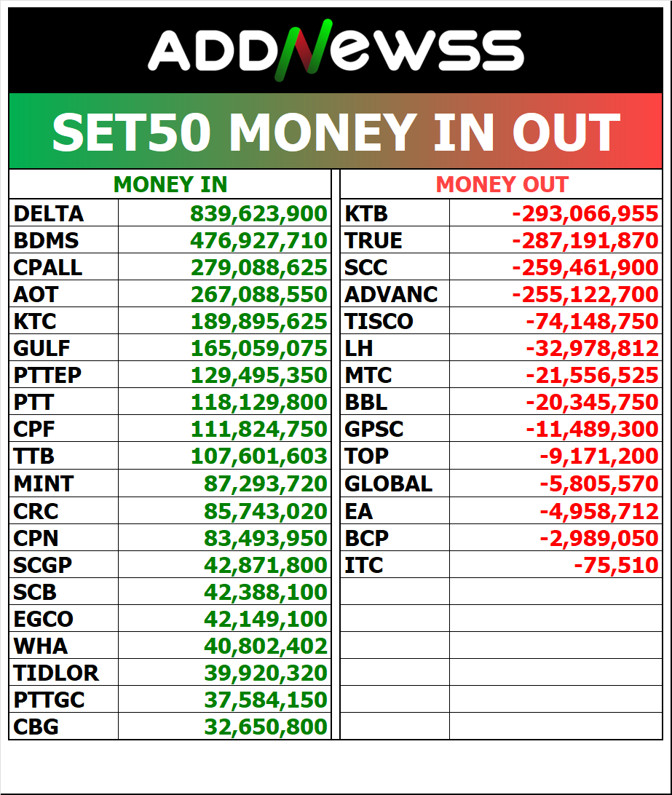Select the TISCO value -74,148,750

(592, 322)
